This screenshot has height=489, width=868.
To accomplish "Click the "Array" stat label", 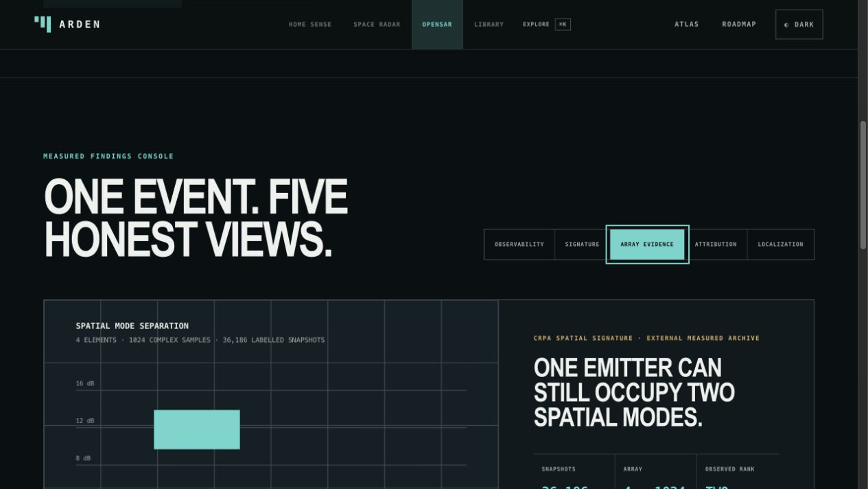I will click(x=633, y=469).
